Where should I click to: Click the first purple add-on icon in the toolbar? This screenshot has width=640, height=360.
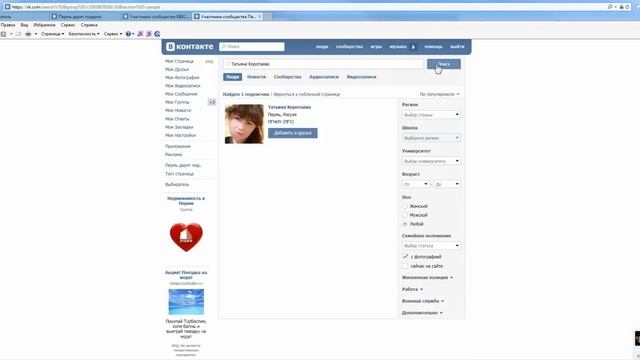140,34
